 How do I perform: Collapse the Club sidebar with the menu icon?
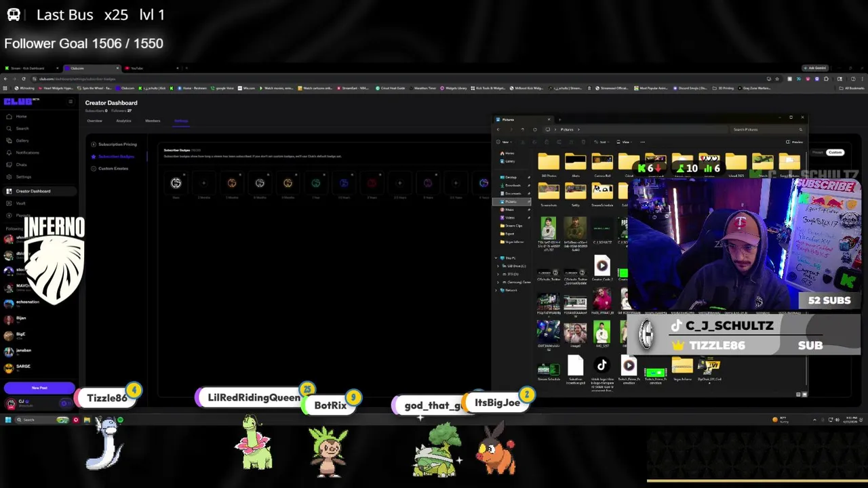click(70, 102)
